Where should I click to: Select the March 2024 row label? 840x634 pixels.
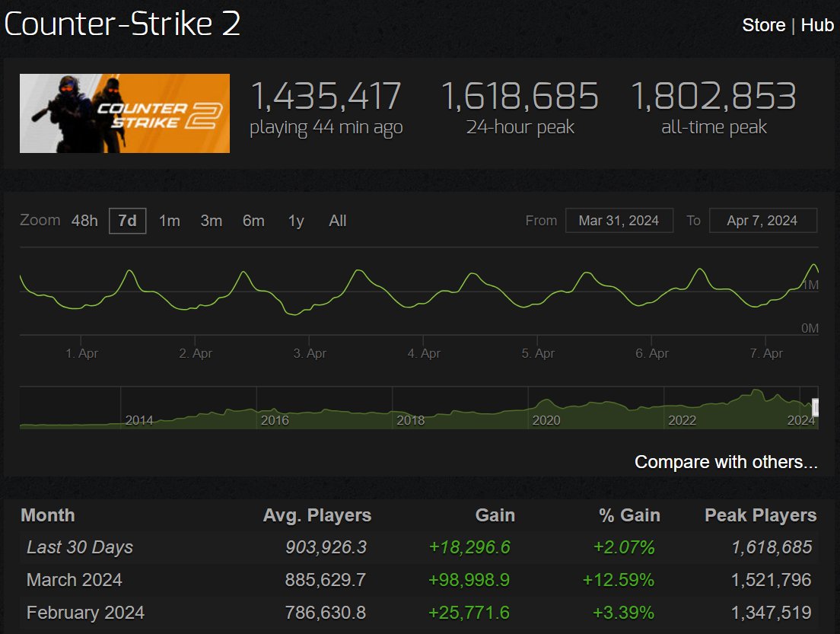pos(75,580)
